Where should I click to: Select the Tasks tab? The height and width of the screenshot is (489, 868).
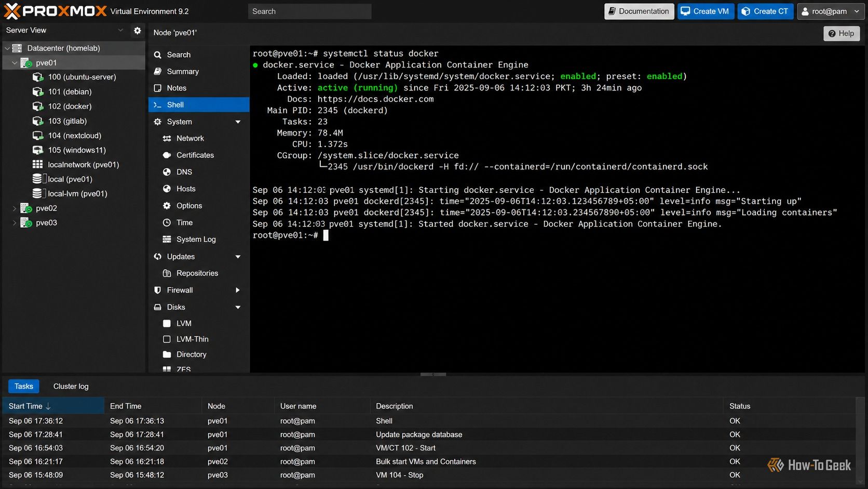[x=23, y=386]
